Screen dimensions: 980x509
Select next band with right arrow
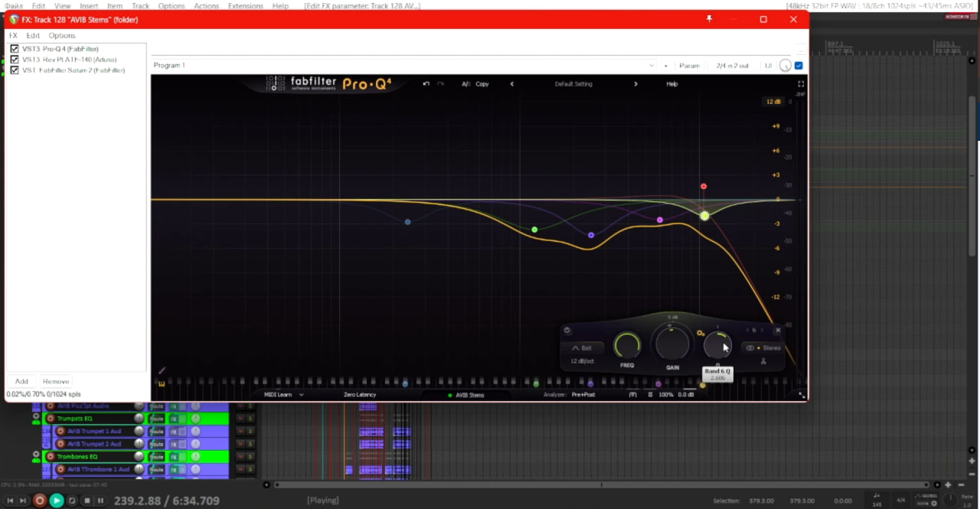(762, 331)
